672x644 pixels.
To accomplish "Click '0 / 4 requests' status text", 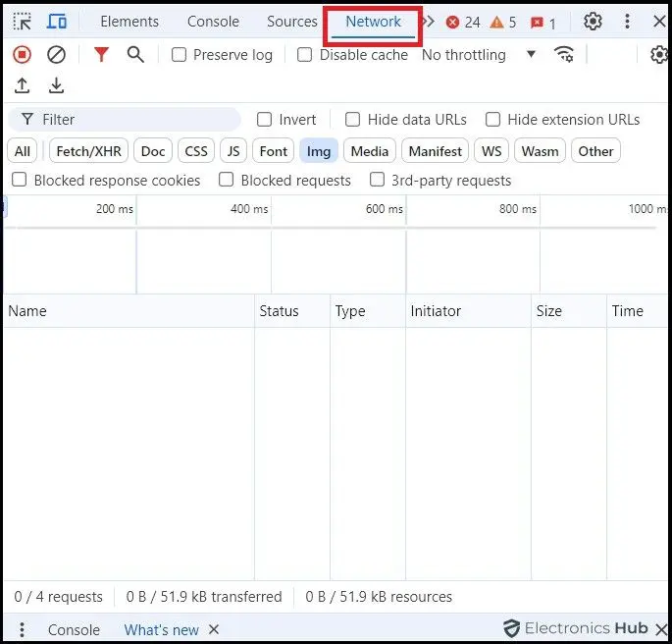I will 58,597.
